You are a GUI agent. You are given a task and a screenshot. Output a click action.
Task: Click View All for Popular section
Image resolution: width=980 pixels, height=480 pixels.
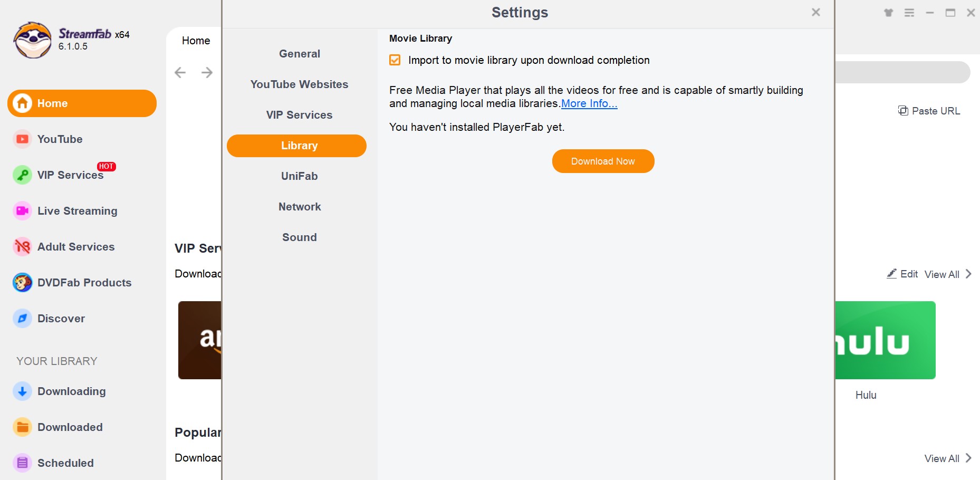pos(942,458)
